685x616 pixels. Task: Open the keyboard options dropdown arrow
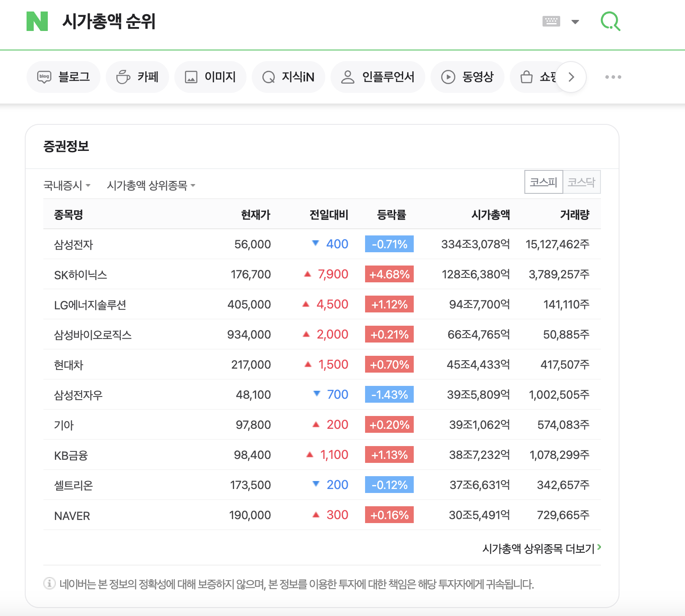(575, 21)
